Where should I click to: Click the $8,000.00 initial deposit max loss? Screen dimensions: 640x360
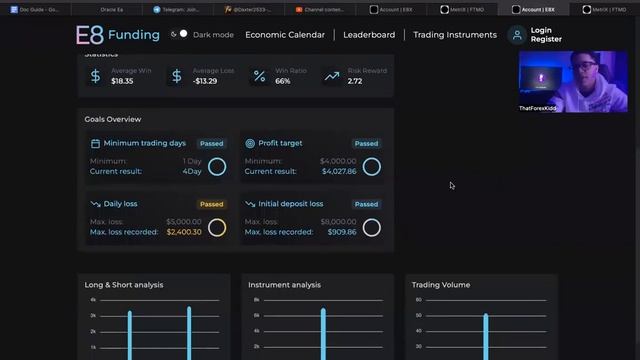click(x=338, y=222)
